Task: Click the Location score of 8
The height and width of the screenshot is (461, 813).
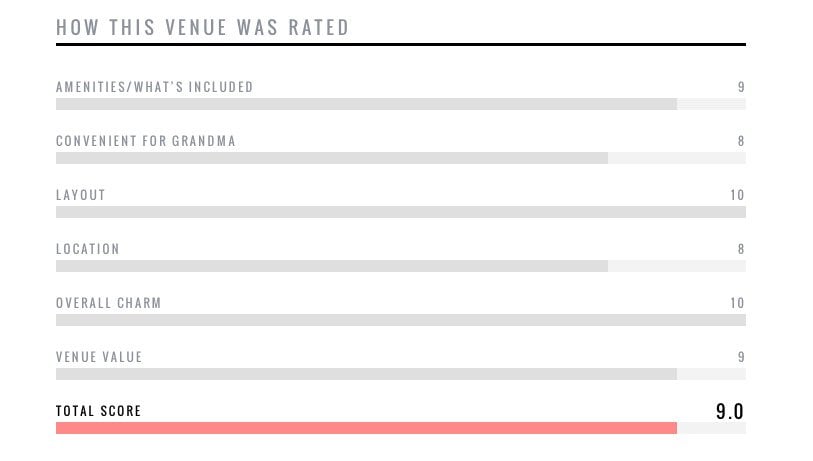Action: tap(741, 249)
